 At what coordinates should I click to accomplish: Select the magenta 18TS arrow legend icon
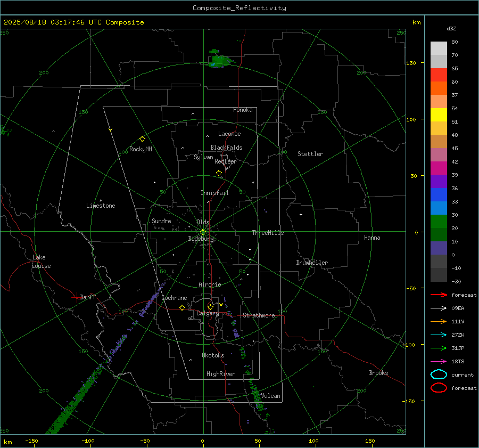coord(439,362)
